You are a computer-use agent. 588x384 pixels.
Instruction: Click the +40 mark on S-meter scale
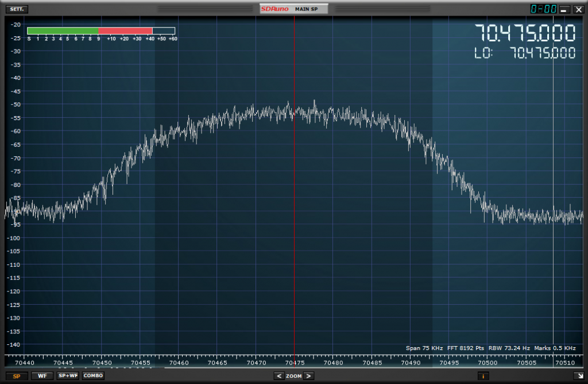150,39
